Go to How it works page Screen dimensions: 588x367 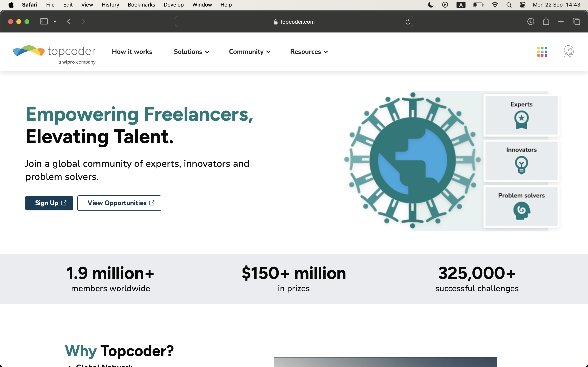(x=132, y=52)
